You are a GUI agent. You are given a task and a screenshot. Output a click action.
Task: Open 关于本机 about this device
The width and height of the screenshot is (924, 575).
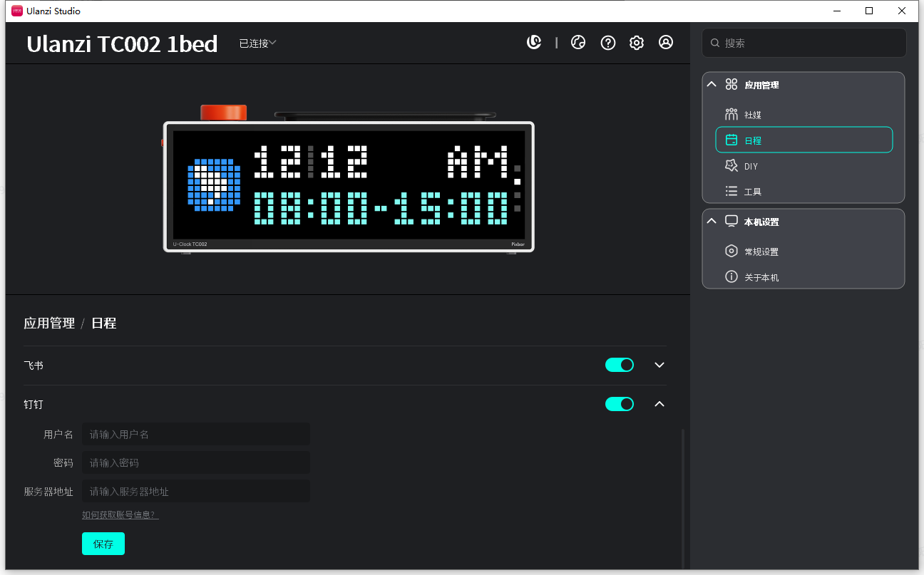804,277
